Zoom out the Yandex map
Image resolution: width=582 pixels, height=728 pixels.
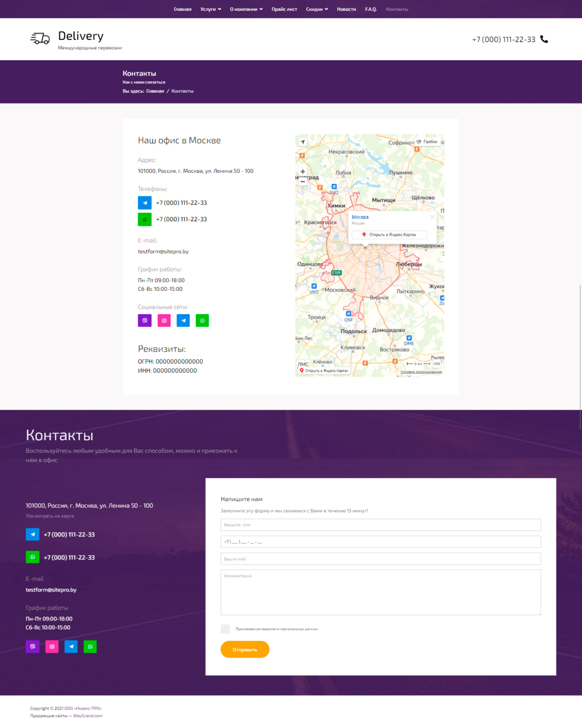coord(303,182)
